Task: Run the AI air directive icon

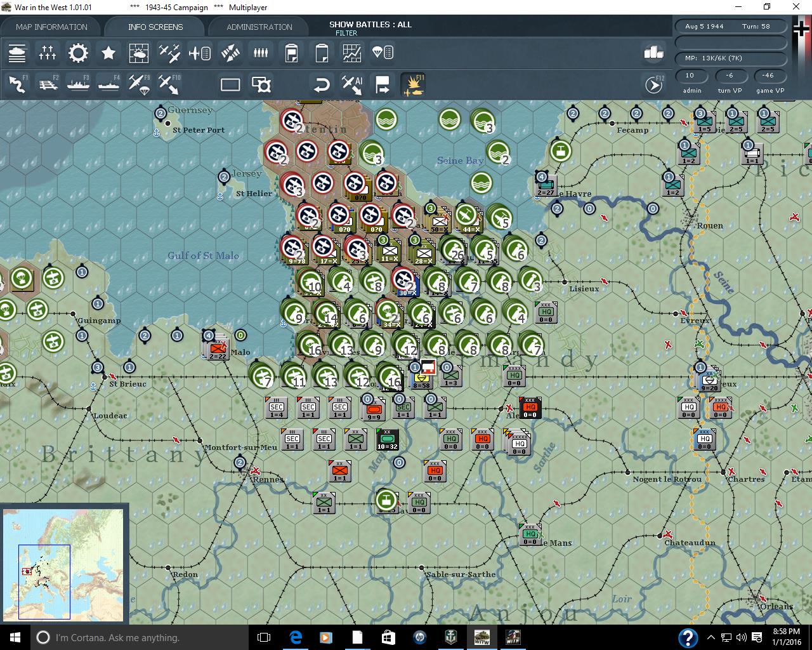Action: (352, 84)
